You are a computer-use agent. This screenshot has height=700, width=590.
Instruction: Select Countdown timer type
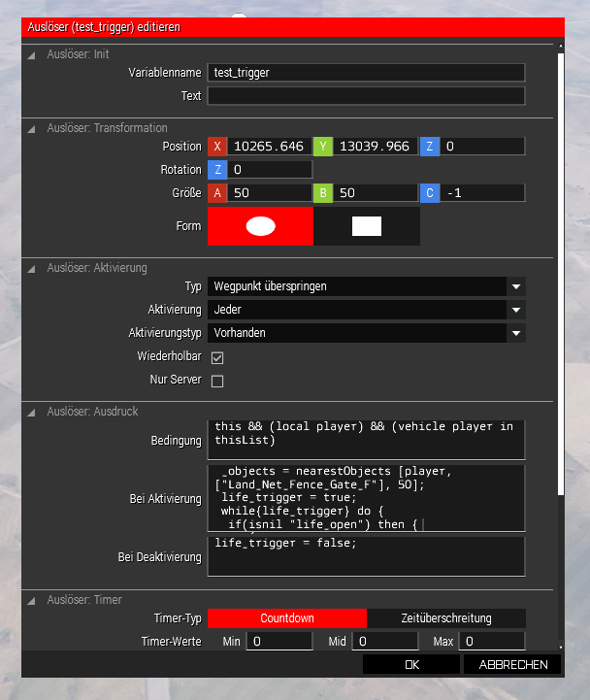pyautogui.click(x=287, y=618)
